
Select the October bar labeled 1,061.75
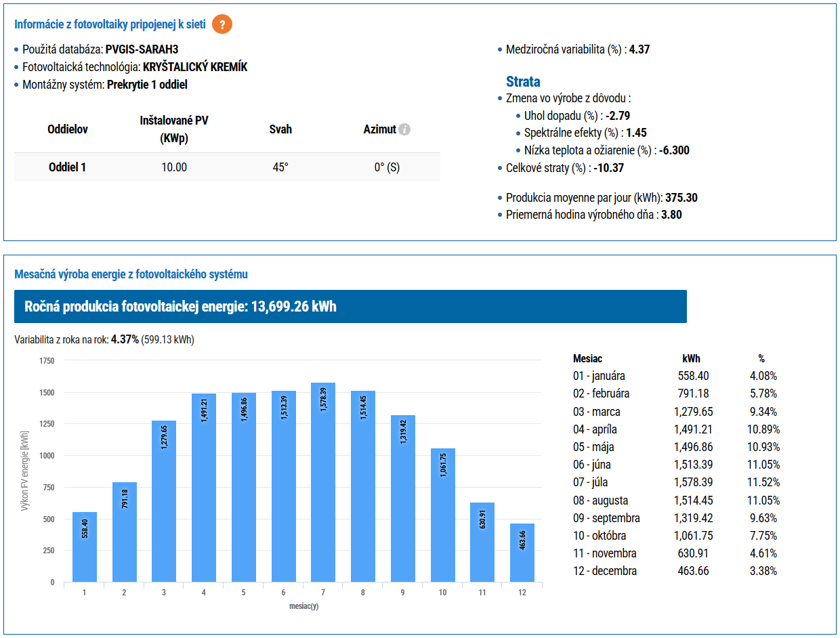[x=442, y=515]
